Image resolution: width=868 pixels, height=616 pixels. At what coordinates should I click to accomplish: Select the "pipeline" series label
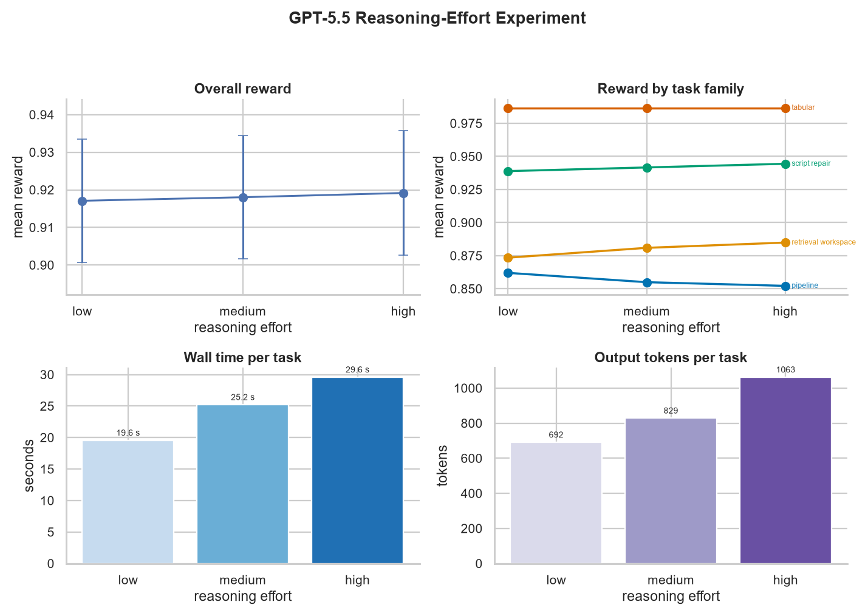click(805, 286)
